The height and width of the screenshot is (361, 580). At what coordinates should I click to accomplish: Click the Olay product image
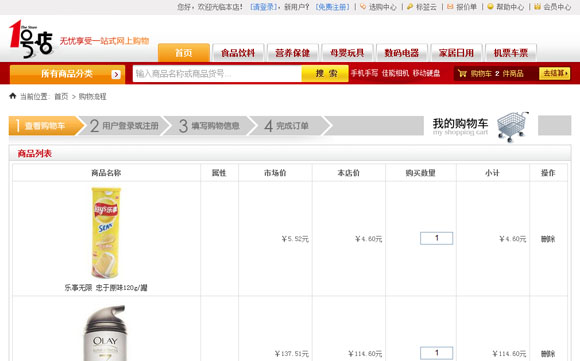click(106, 333)
